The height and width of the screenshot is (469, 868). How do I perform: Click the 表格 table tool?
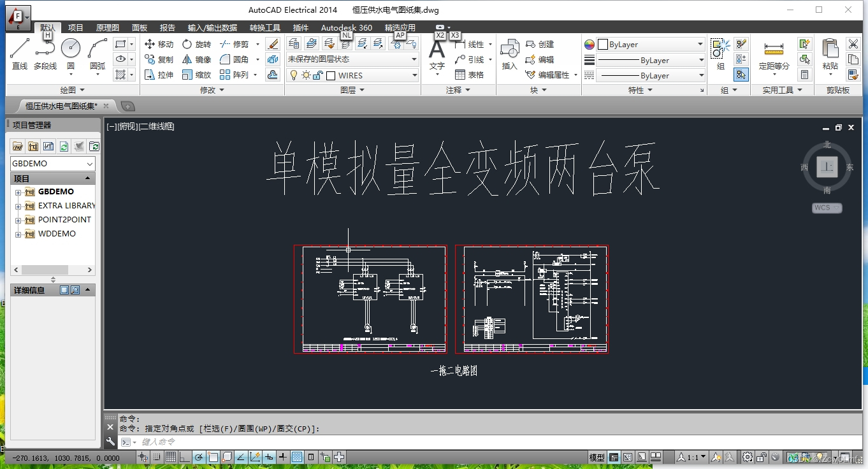[469, 75]
